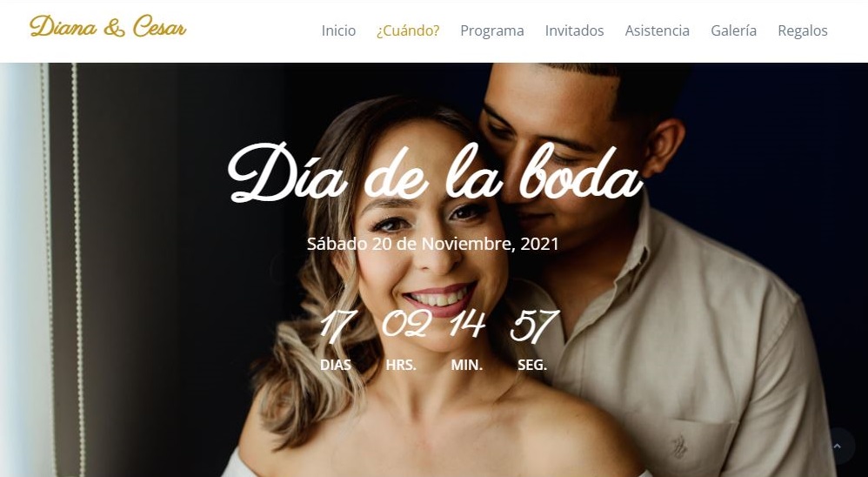
Task: Open the Invitados page link
Action: click(x=574, y=30)
